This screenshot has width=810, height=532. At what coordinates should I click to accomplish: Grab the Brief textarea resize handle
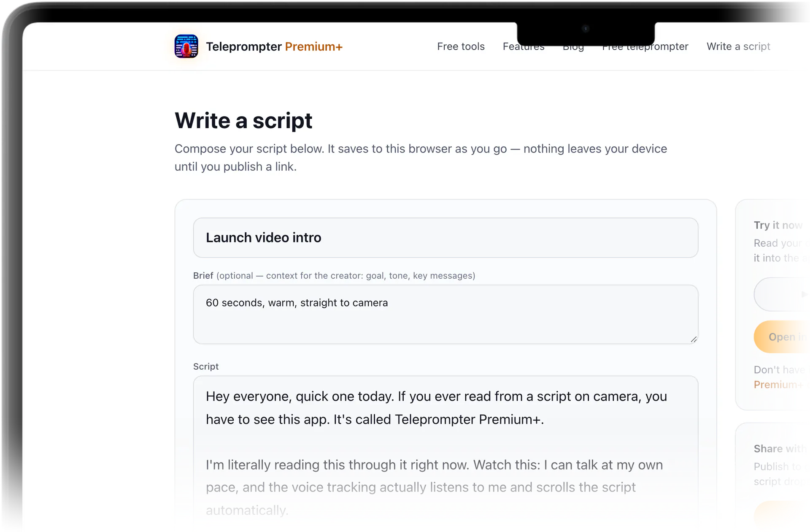point(694,339)
